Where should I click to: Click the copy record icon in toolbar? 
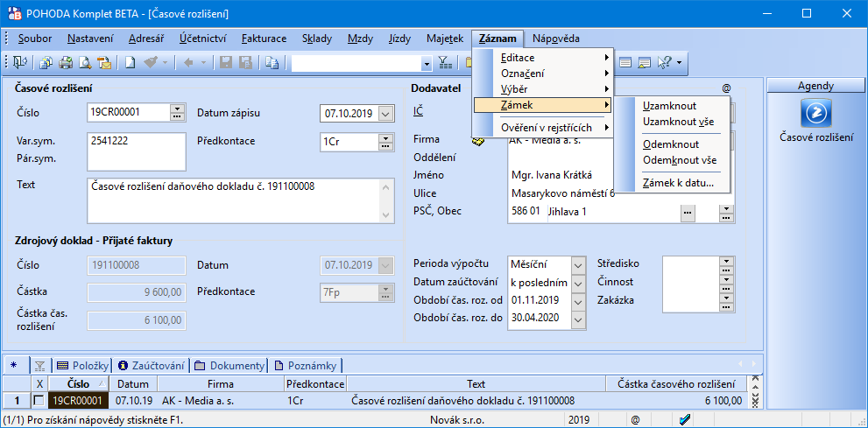click(272, 62)
